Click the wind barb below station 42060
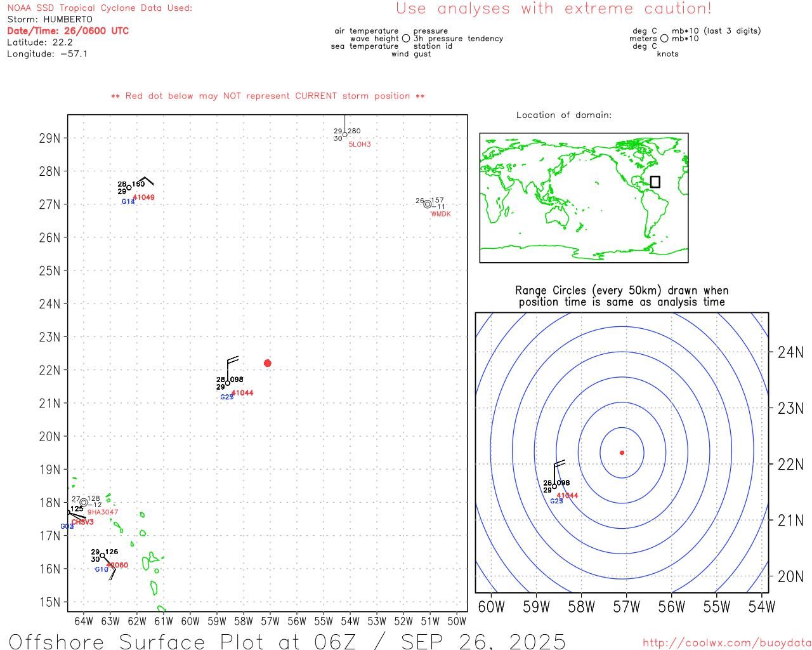This screenshot has height=650, width=812. pos(109,568)
